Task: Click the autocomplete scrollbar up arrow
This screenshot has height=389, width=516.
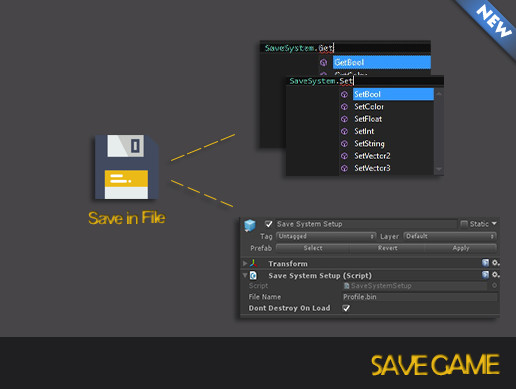Action: point(439,94)
